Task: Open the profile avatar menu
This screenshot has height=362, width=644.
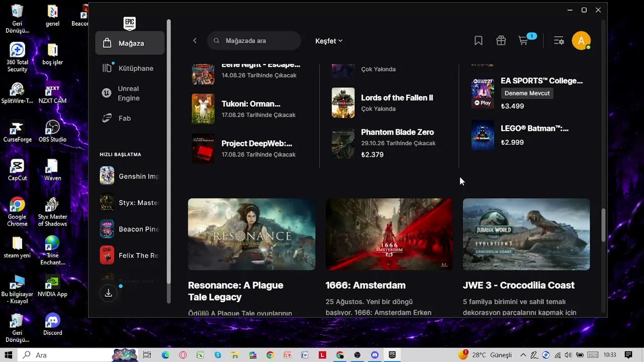Action: pos(581,41)
